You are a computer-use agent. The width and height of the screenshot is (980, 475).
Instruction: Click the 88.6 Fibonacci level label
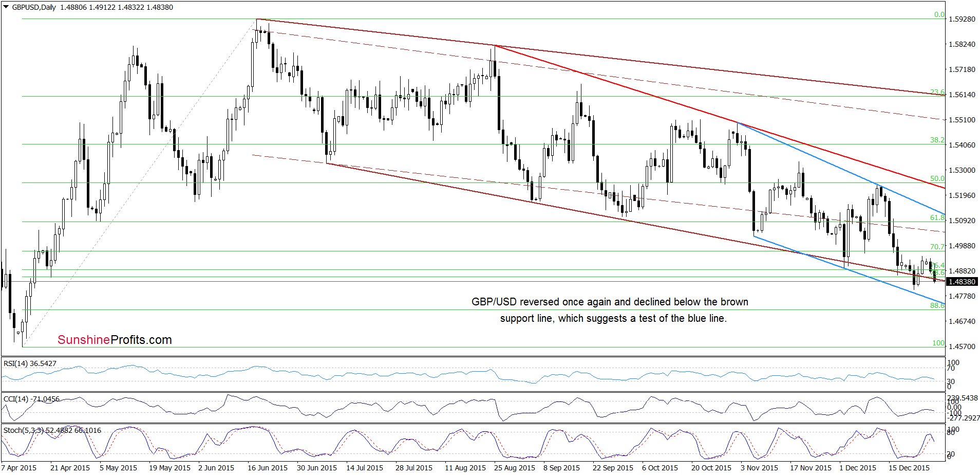click(937, 305)
